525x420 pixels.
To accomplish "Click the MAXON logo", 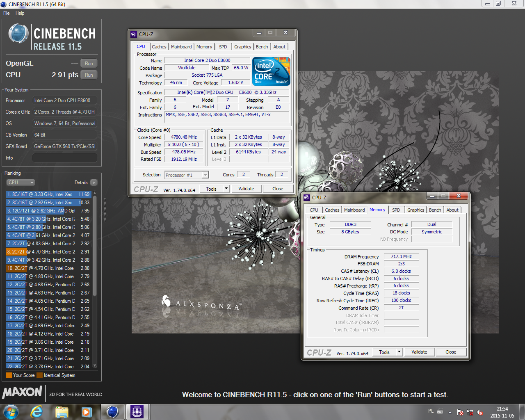I will (x=22, y=393).
